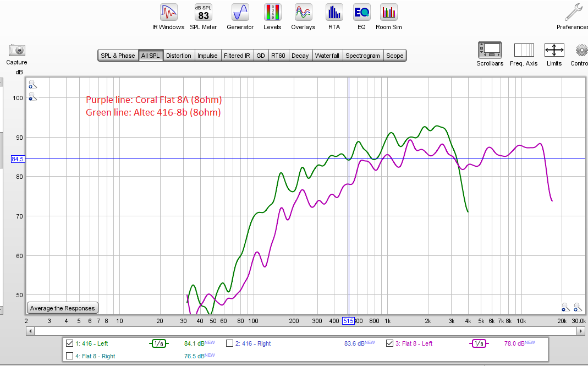Image resolution: width=588 pixels, height=366 pixels.
Task: Open the Impulse tab
Action: 207,56
